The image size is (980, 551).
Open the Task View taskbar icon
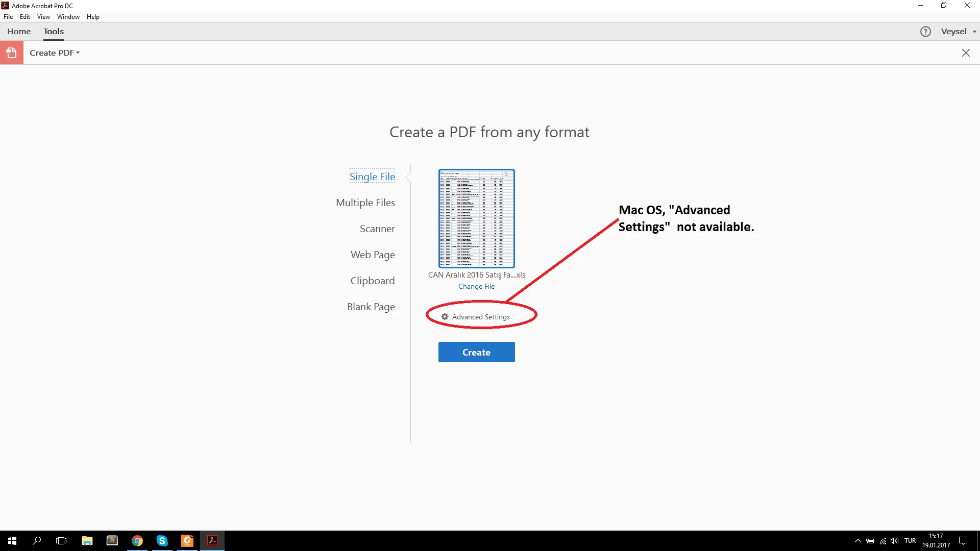click(x=61, y=541)
